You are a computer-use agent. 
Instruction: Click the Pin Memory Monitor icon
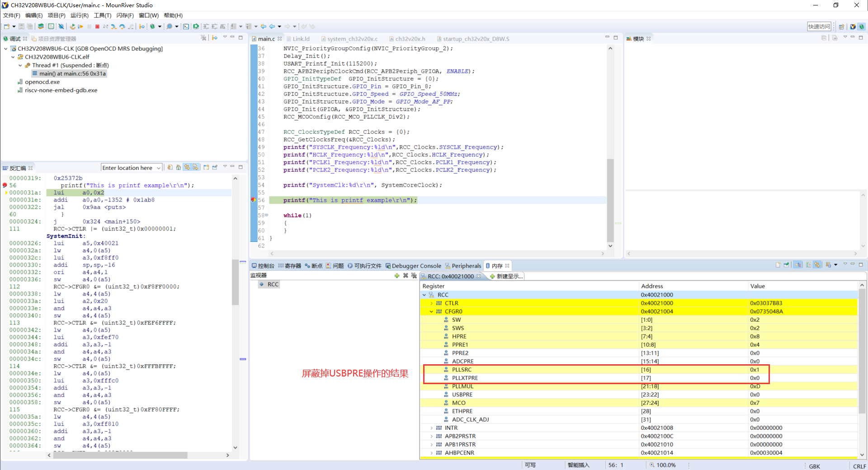click(x=786, y=265)
